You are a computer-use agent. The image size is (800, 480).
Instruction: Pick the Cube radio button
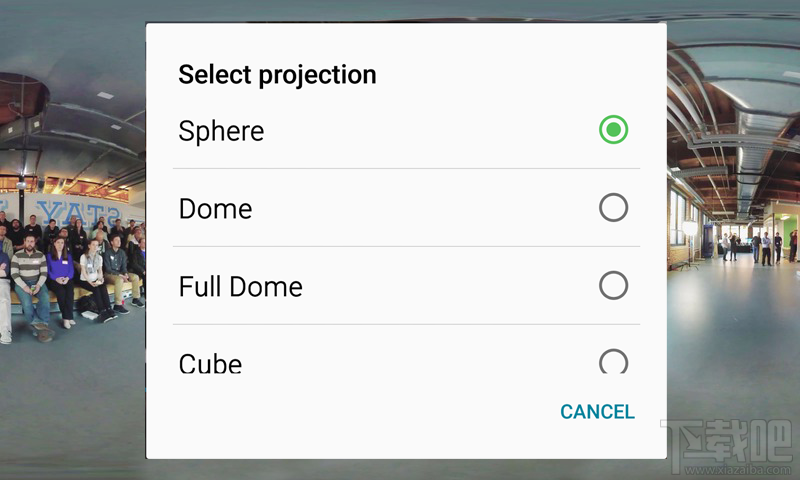tap(613, 361)
